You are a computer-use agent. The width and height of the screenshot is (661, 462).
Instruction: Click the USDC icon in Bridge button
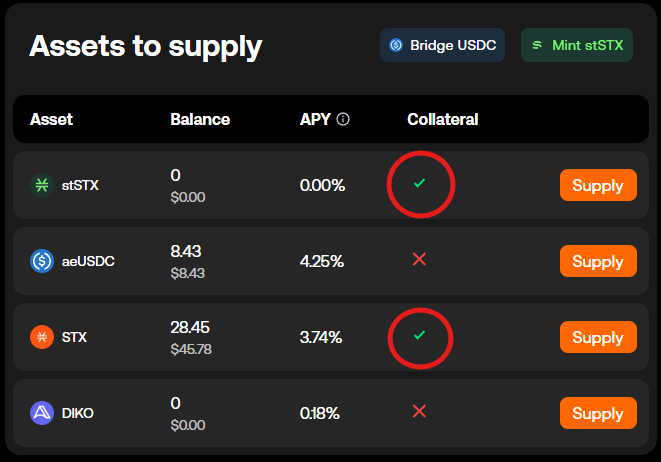(x=396, y=45)
